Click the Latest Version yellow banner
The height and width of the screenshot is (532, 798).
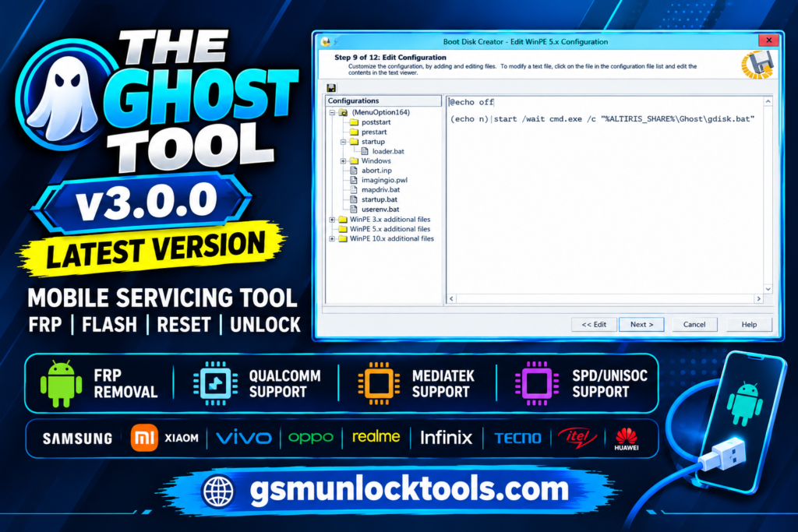click(153, 249)
